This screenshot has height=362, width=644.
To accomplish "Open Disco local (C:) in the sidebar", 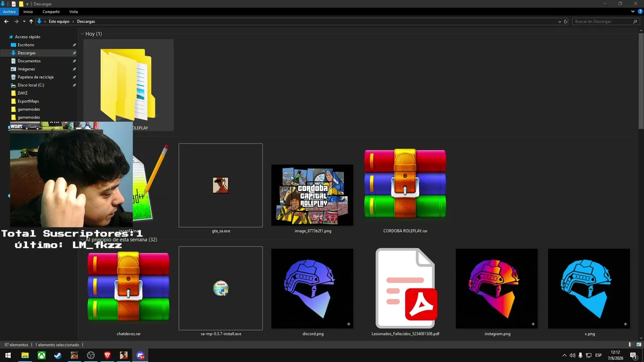I will click(x=31, y=85).
